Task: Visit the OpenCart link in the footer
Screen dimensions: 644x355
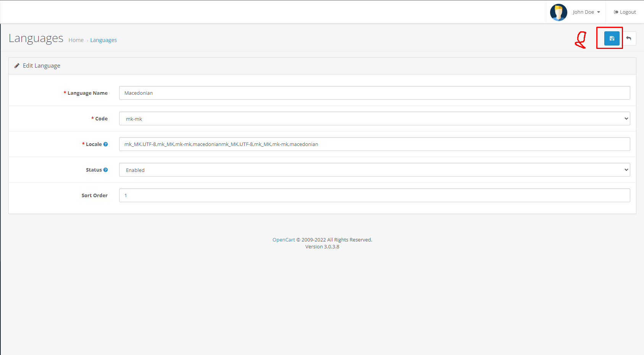Action: point(283,240)
